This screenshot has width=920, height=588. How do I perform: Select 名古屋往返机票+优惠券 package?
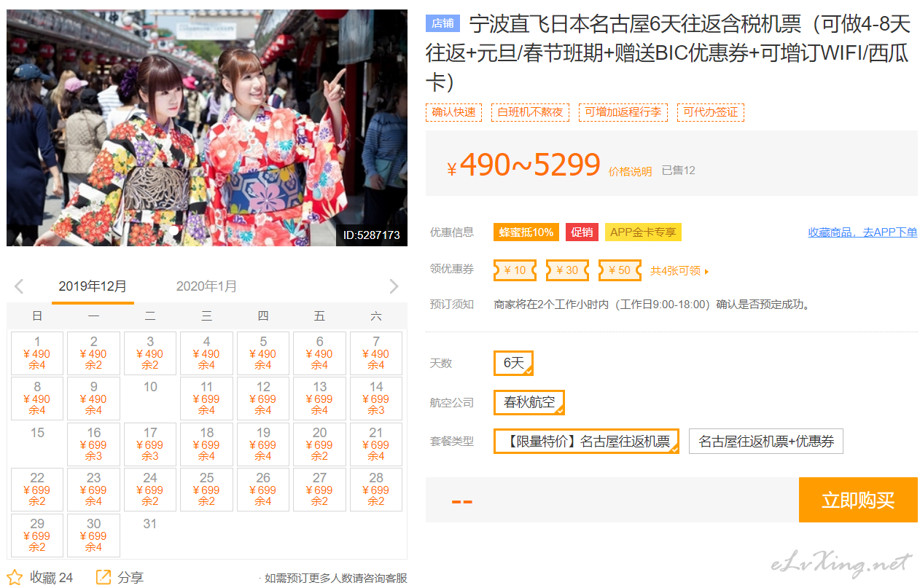click(766, 441)
